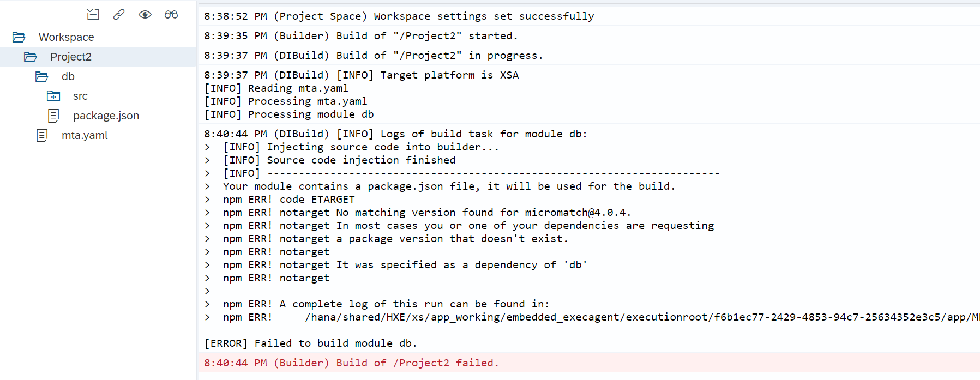Open the src folder label
980x380 pixels.
tap(80, 96)
